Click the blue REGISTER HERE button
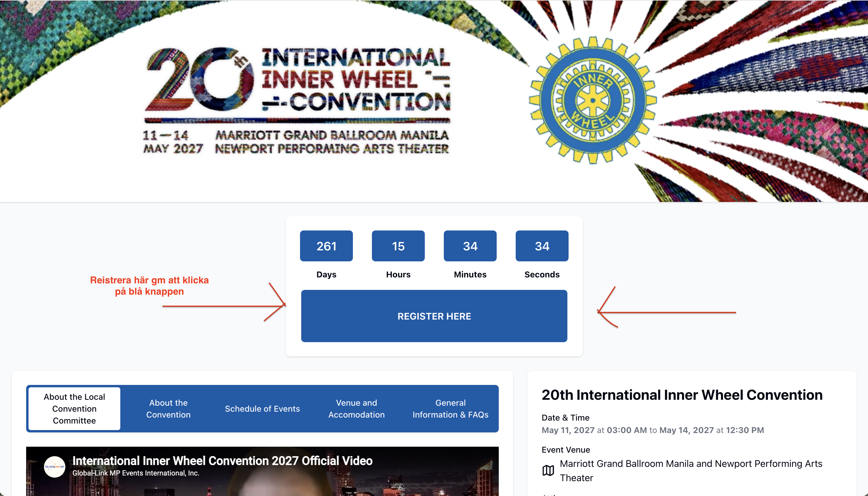This screenshot has height=496, width=868. [434, 316]
